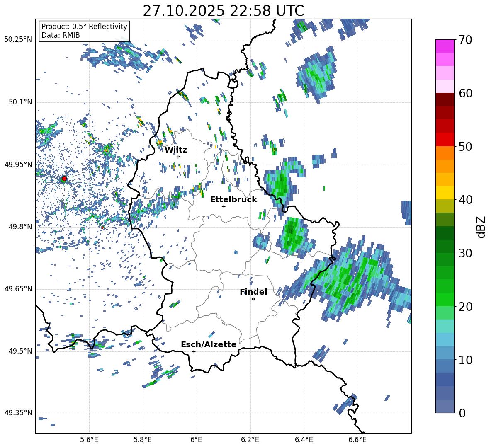This screenshot has height=448, width=491.
Task: Click the light blue colorbar segment above 10
Action: [445, 353]
